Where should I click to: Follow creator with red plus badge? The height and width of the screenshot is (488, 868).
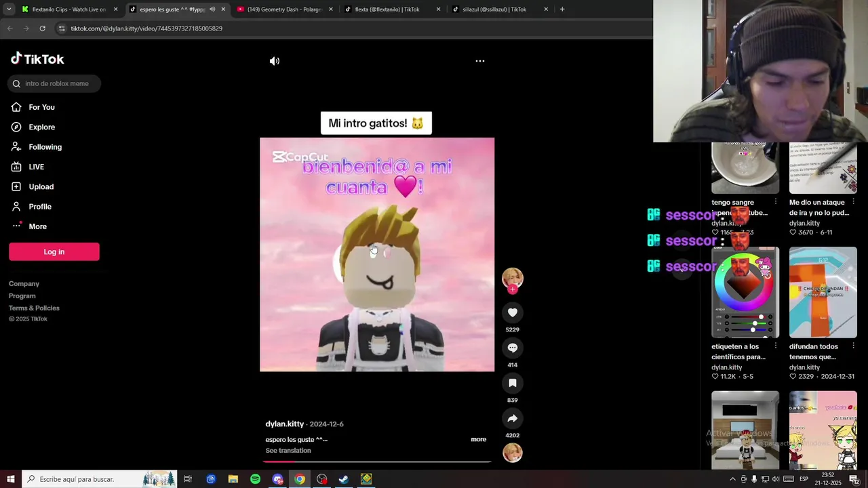pos(513,289)
